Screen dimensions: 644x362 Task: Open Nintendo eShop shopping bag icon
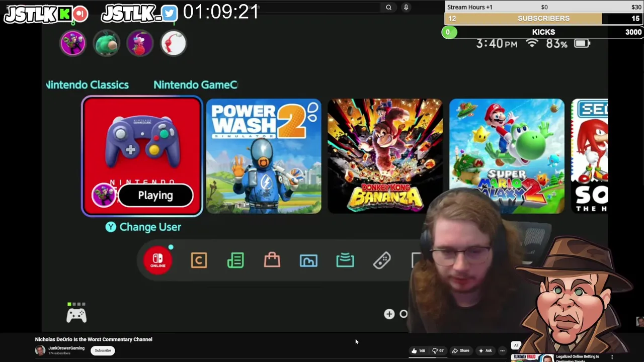click(272, 260)
